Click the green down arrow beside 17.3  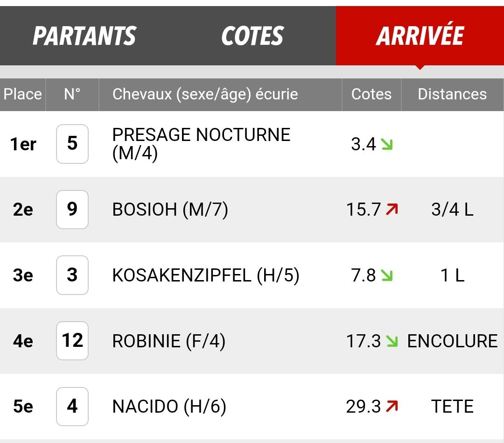(x=392, y=341)
